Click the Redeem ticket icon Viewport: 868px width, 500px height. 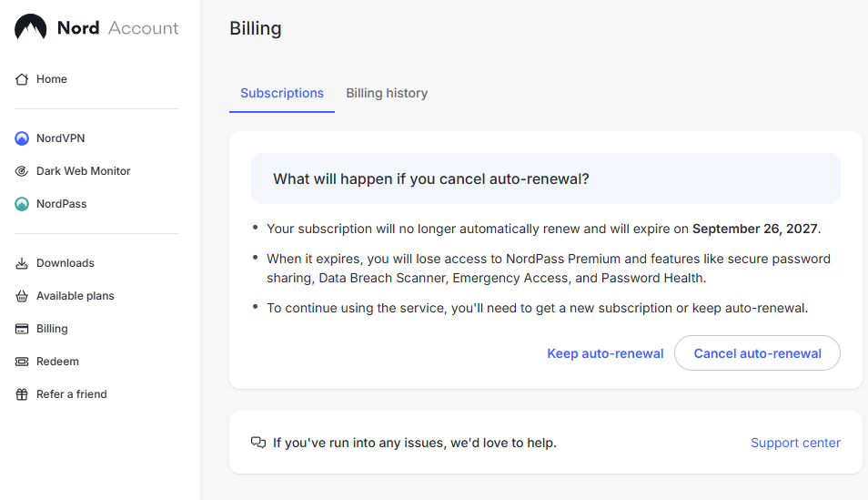point(22,362)
